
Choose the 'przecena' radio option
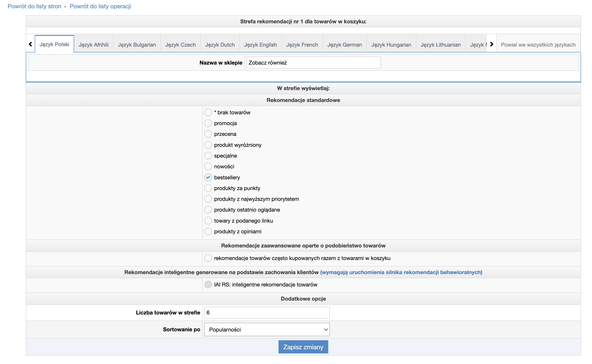(208, 134)
